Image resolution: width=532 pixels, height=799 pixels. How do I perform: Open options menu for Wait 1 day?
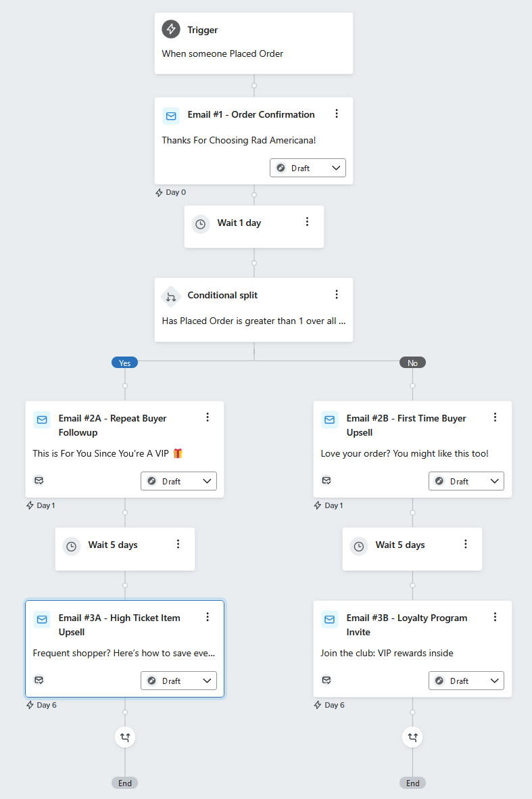coord(307,222)
